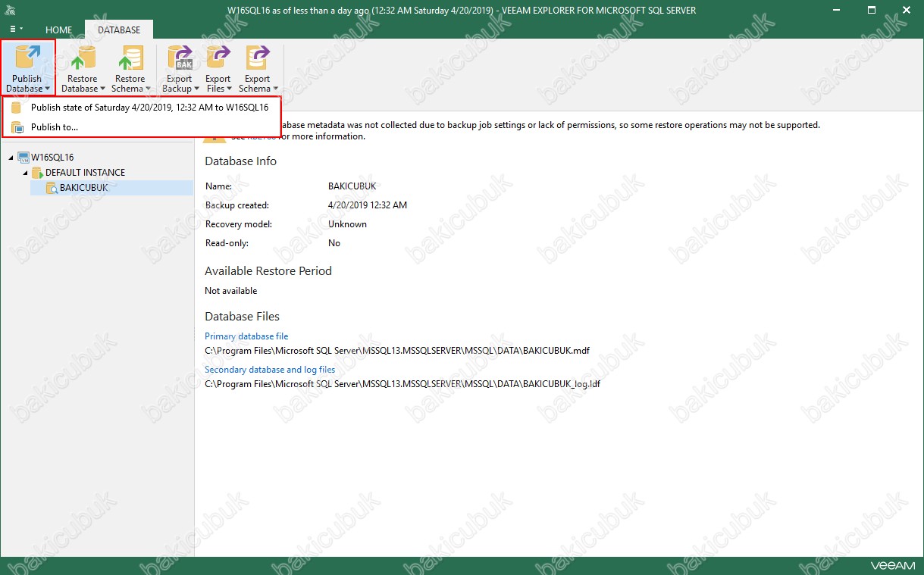
Task: Collapse the W16SQL16 tree node
Action: pyautogui.click(x=11, y=158)
